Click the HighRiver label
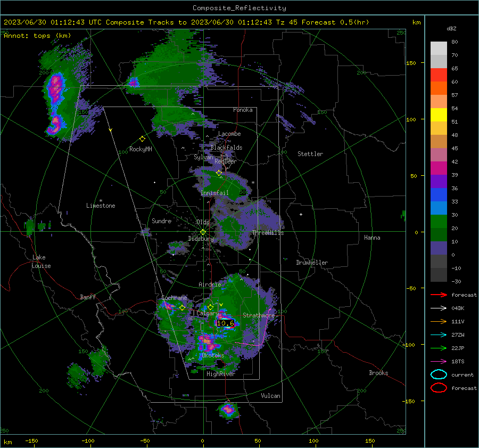Image resolution: width=479 pixels, height=448 pixels. [x=221, y=374]
